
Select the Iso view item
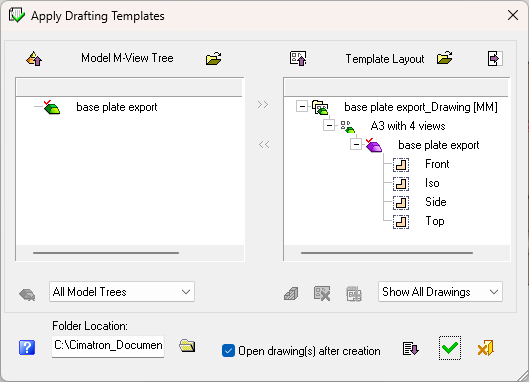point(432,183)
